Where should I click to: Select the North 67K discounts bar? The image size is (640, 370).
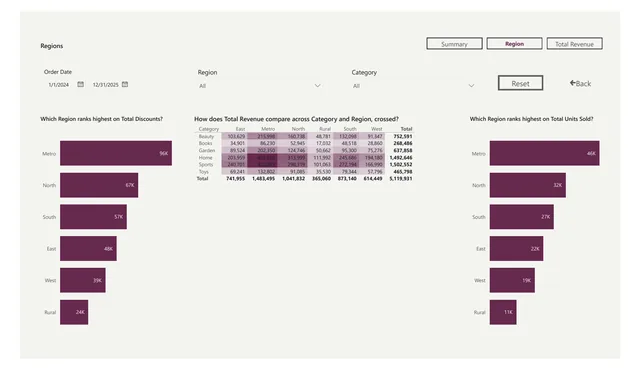99,185
